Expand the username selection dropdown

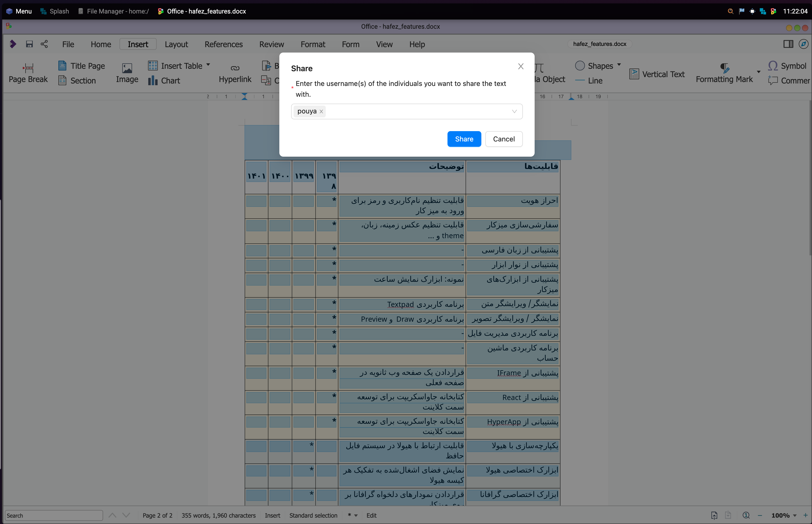(514, 112)
